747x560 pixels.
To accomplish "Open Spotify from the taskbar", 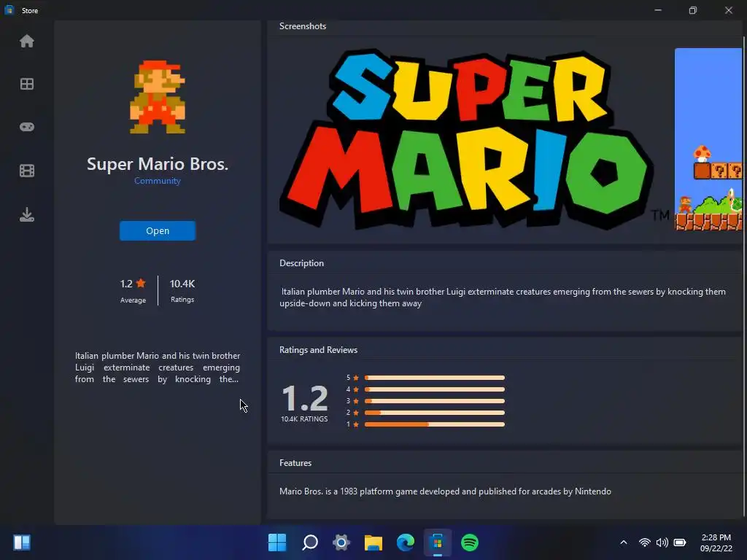I will coord(470,542).
